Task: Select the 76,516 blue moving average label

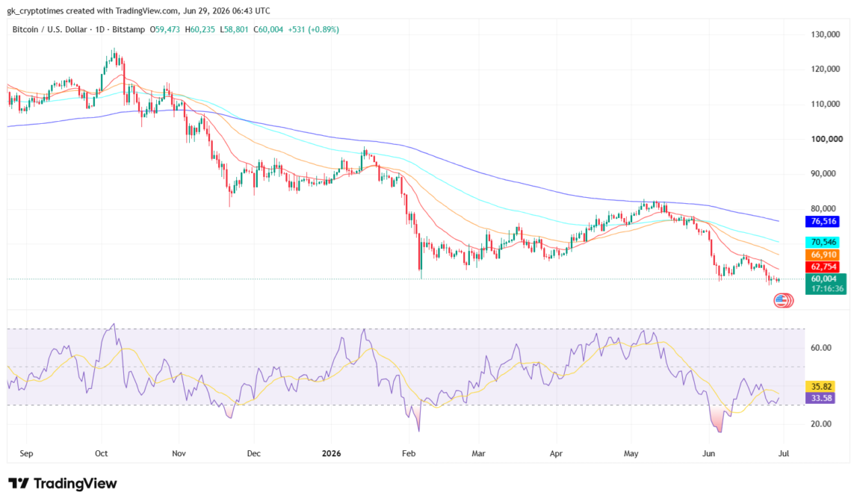Action: [x=823, y=221]
